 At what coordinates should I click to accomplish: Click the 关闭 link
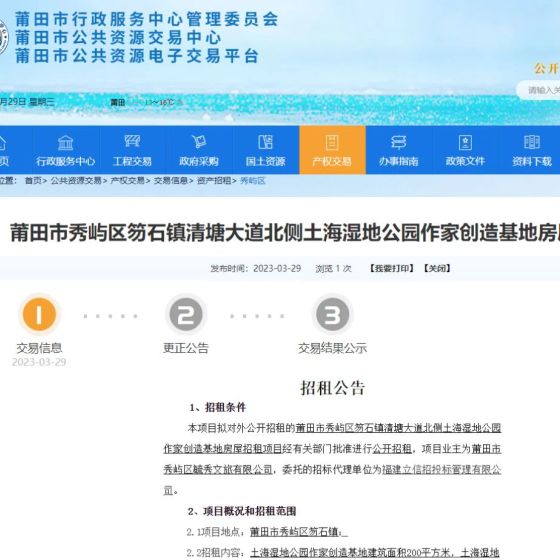(437, 268)
